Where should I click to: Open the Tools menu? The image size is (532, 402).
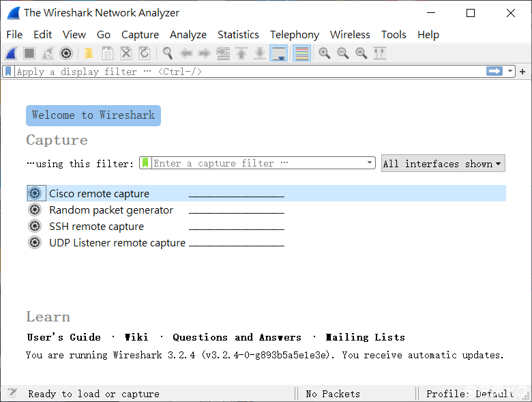point(394,35)
